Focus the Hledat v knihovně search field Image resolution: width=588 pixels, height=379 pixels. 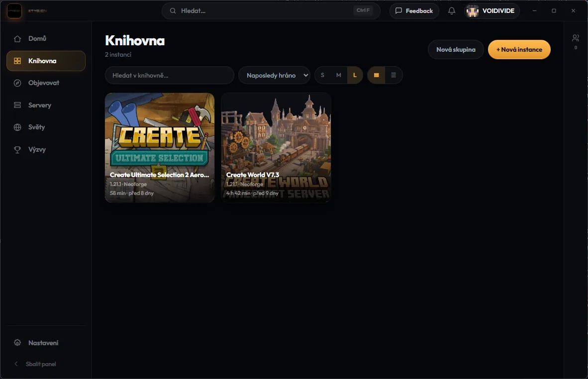170,75
